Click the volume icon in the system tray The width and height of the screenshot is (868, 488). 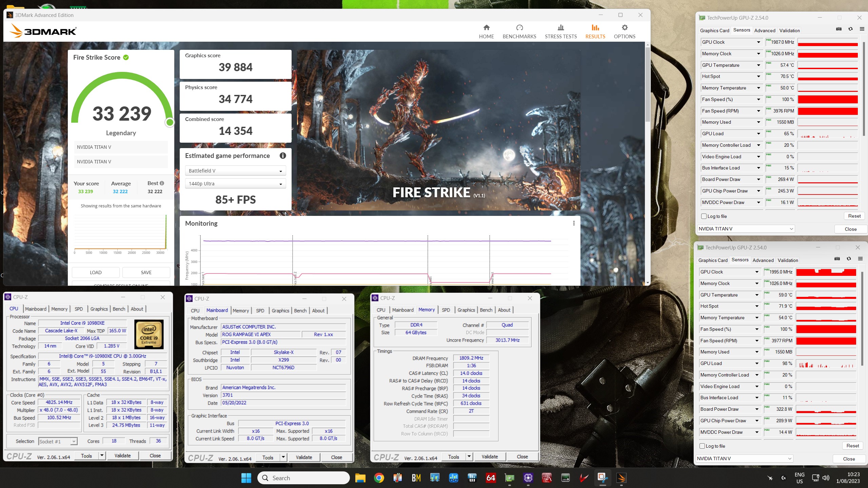(826, 478)
